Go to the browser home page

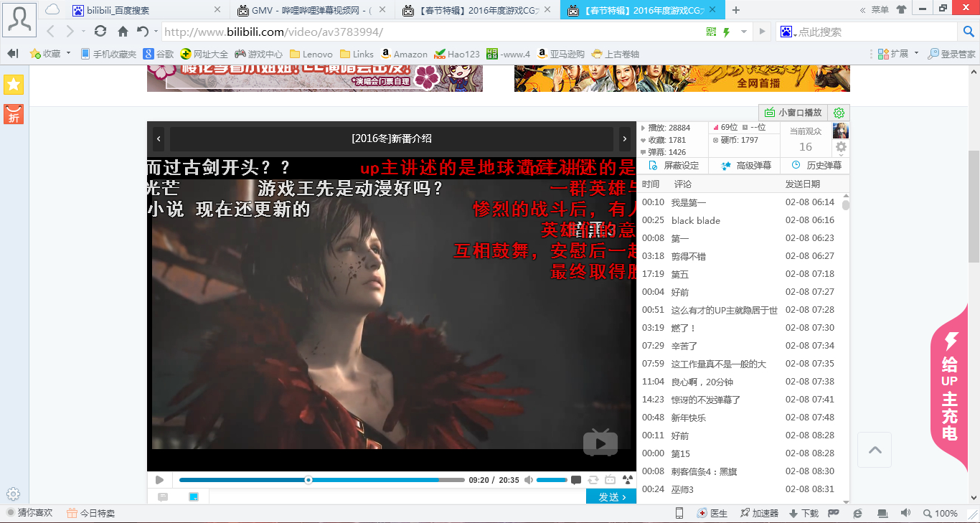tap(123, 32)
